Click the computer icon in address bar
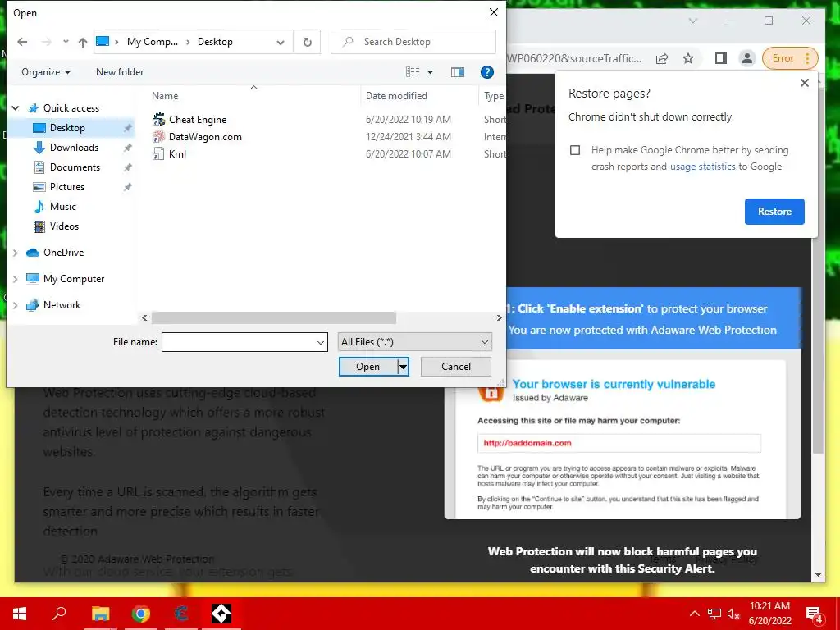 click(103, 41)
